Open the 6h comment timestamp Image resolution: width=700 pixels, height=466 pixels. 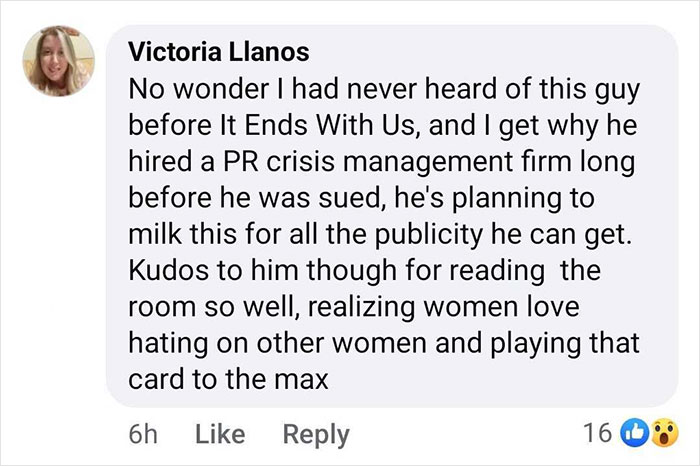[144, 435]
